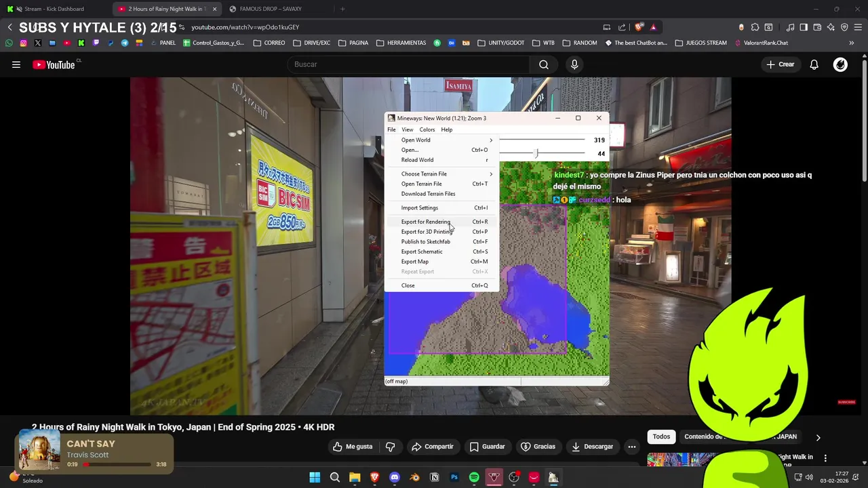The width and height of the screenshot is (868, 488).
Task: Open Windows taskbar search
Action: [335, 478]
